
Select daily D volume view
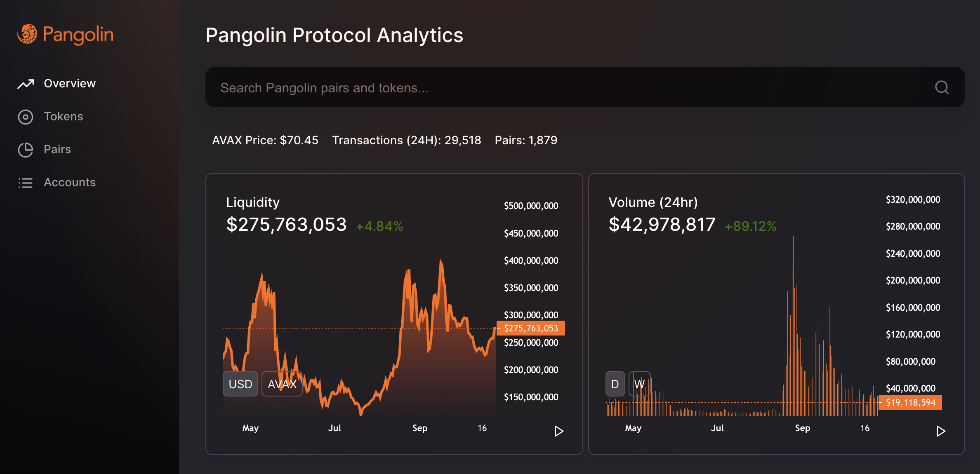coord(615,384)
